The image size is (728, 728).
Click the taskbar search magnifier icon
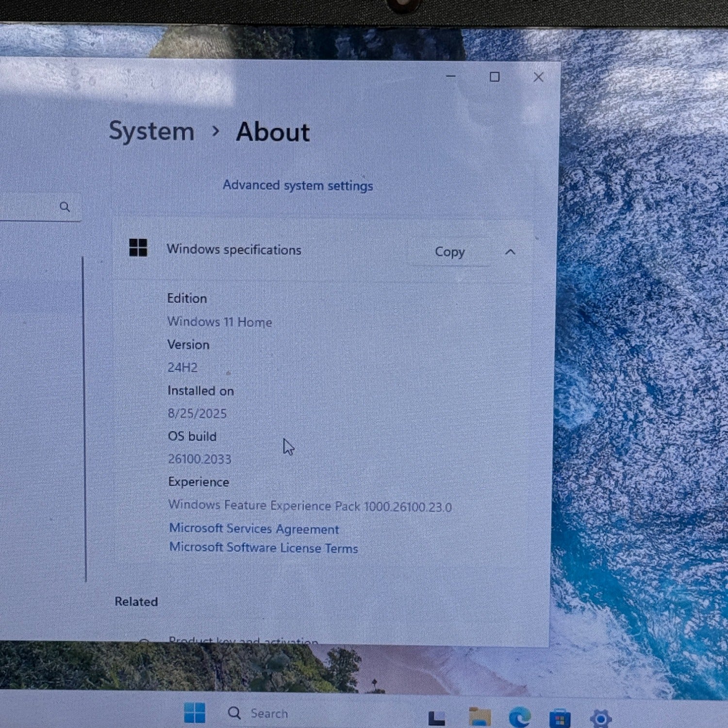234,712
